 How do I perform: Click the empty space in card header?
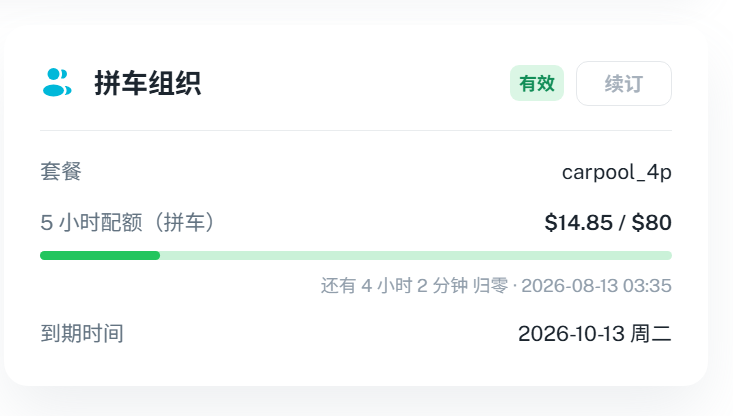point(355,83)
